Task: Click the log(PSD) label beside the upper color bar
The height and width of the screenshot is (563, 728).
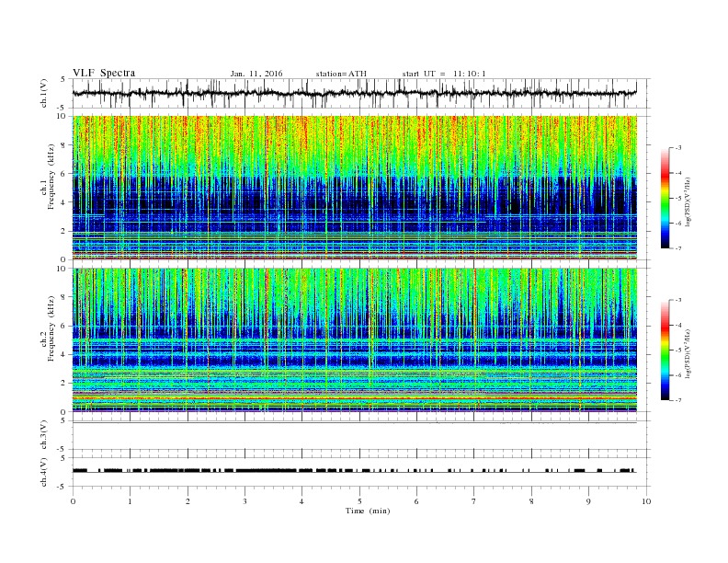Action: 688,201
